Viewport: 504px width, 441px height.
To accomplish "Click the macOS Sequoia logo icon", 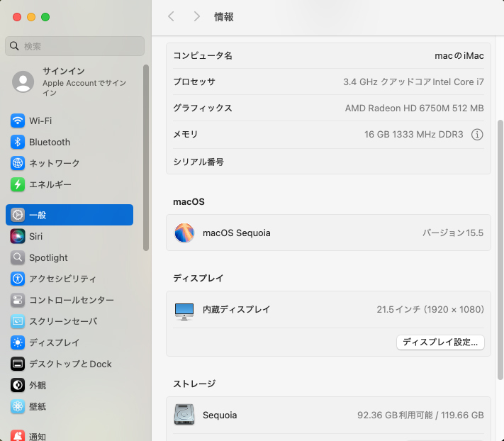I will (x=184, y=233).
